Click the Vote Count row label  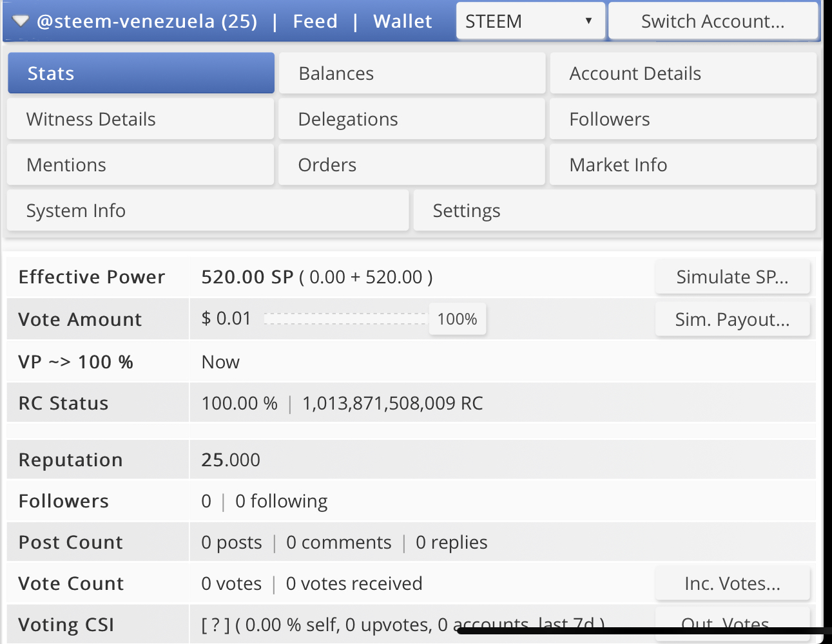(71, 583)
